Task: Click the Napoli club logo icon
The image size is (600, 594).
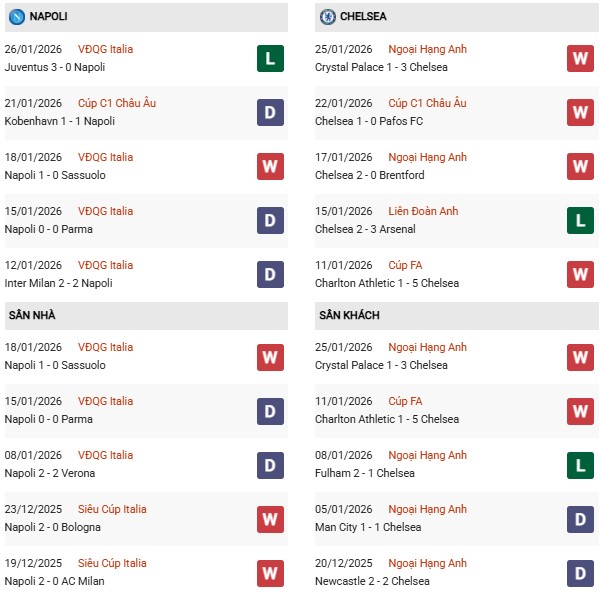Action: point(16,17)
